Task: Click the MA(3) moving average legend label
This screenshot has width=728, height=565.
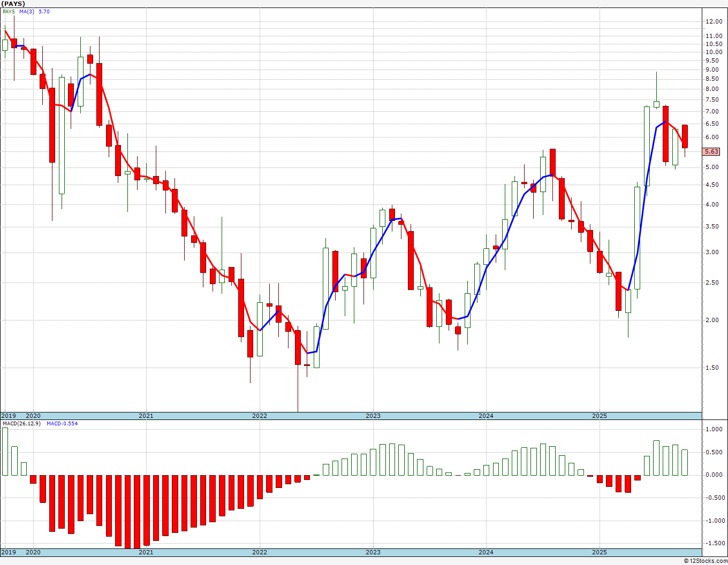Action: tap(27, 11)
